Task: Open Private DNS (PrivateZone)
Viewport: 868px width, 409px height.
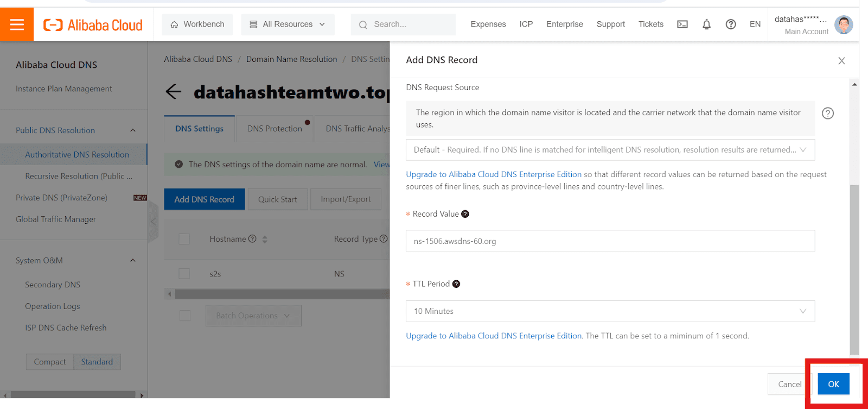Action: pos(61,198)
